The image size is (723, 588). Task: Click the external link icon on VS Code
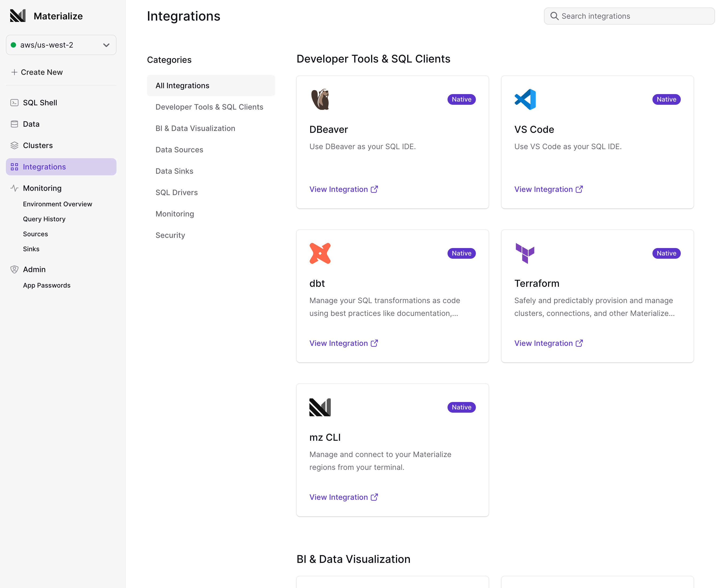click(x=579, y=189)
